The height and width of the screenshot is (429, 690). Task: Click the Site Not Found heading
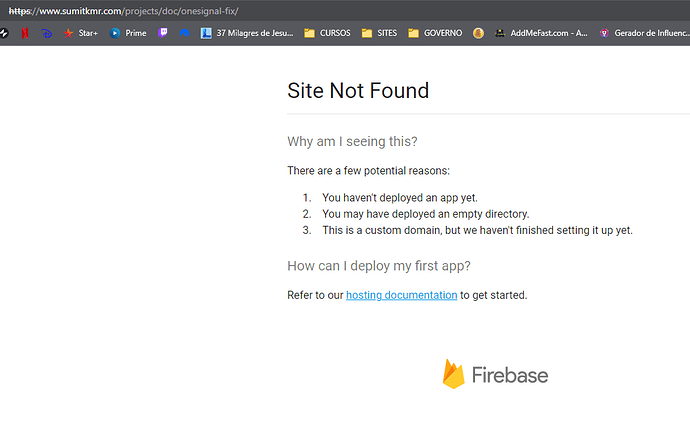[x=358, y=91]
